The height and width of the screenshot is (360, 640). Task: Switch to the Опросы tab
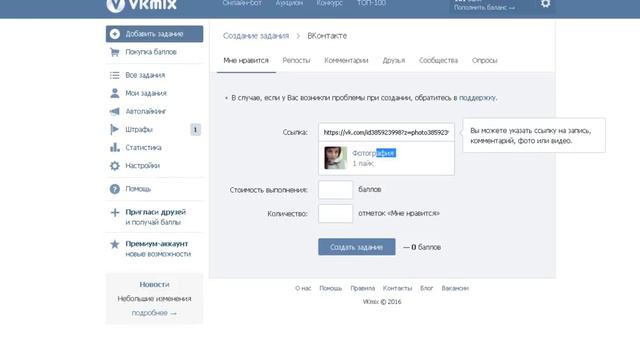pyautogui.click(x=484, y=60)
